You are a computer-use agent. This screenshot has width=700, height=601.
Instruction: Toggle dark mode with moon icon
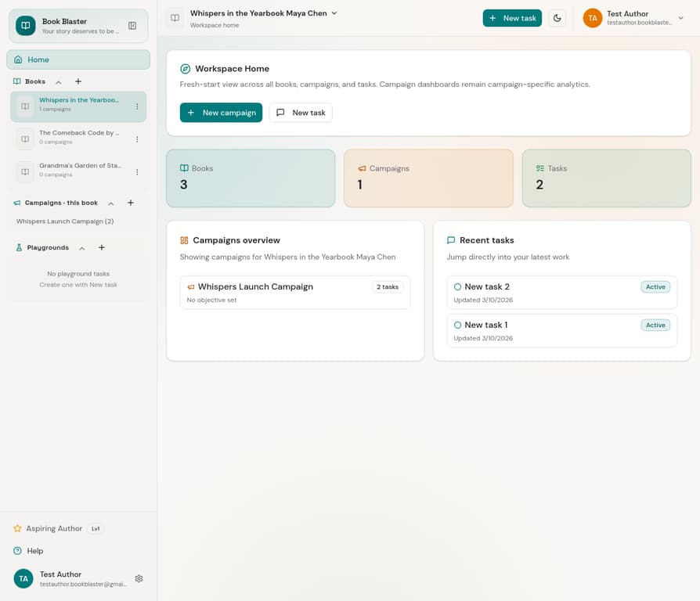point(557,18)
